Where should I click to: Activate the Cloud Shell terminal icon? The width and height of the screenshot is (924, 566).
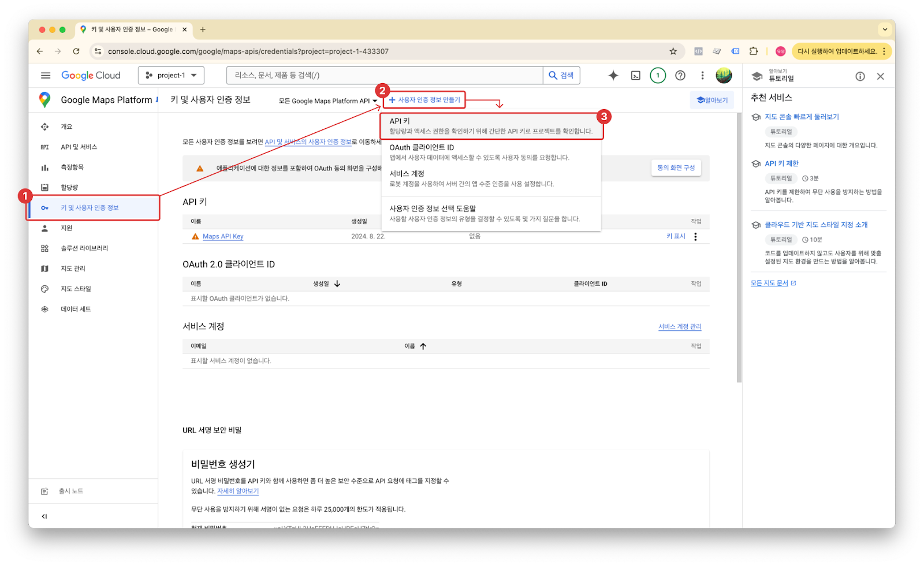[635, 76]
